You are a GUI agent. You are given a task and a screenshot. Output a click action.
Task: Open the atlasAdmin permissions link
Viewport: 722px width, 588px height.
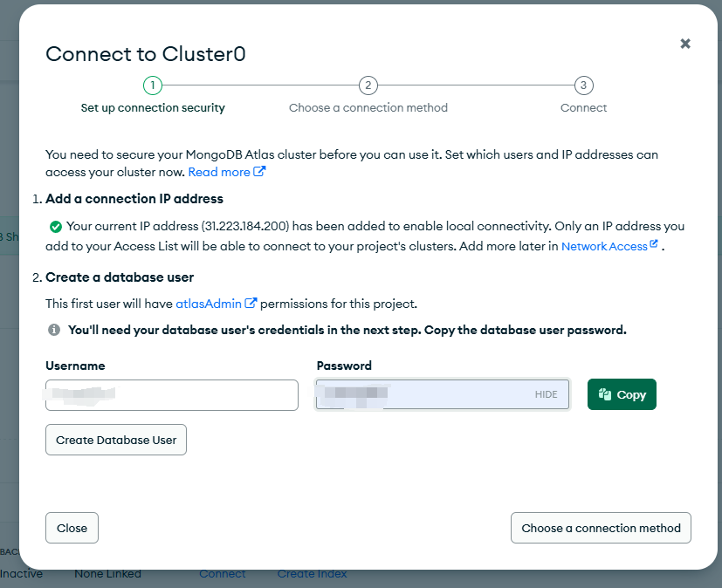(209, 304)
